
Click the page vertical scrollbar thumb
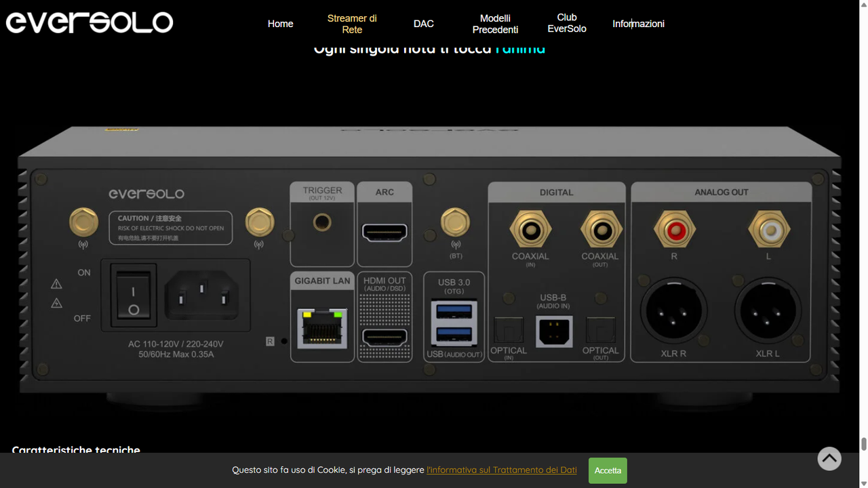coord(863,444)
